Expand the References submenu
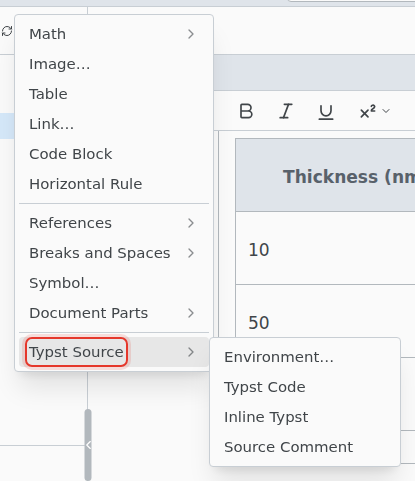 tap(114, 223)
